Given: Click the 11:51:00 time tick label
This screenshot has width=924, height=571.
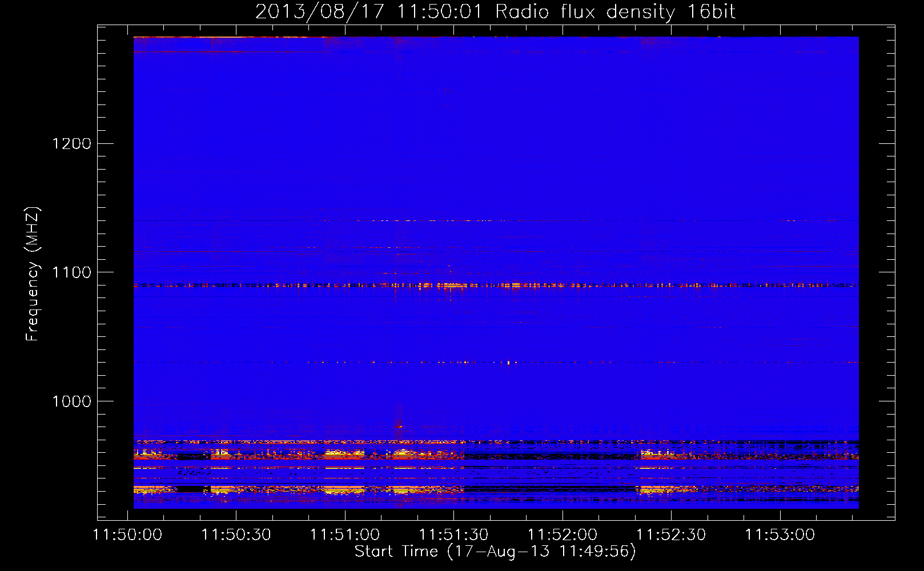Looking at the screenshot, I should (345, 535).
